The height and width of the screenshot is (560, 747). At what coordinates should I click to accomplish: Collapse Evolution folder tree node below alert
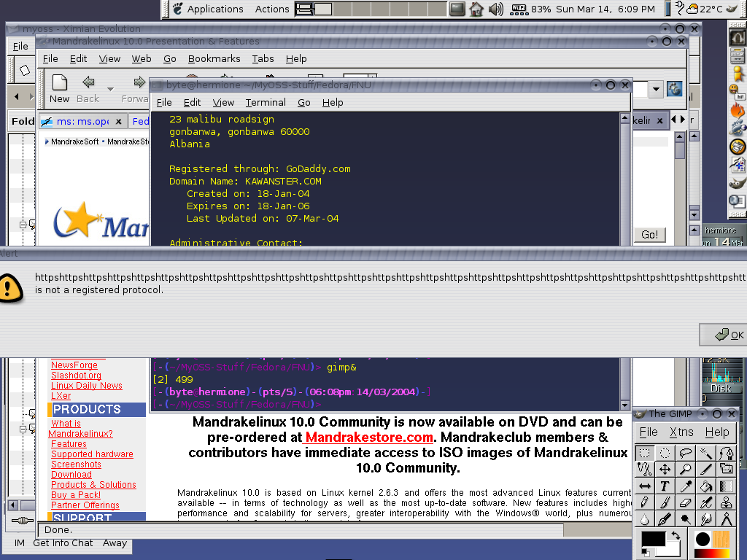pyautogui.click(x=23, y=429)
